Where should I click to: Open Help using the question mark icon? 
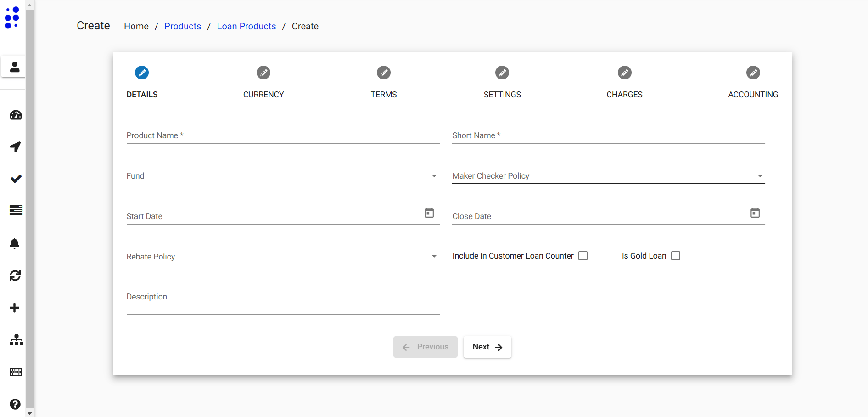click(x=16, y=404)
